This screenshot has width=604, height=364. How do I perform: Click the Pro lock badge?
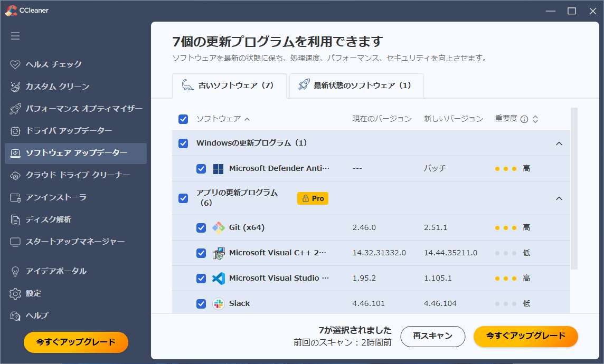point(313,198)
